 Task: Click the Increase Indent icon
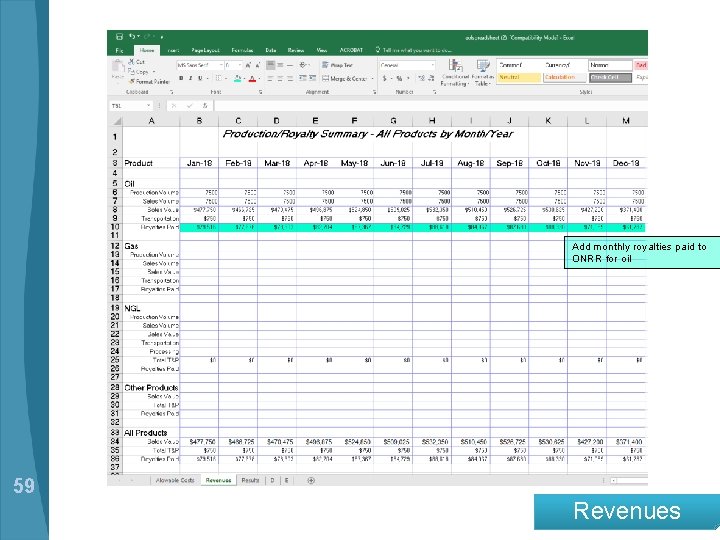(312, 79)
